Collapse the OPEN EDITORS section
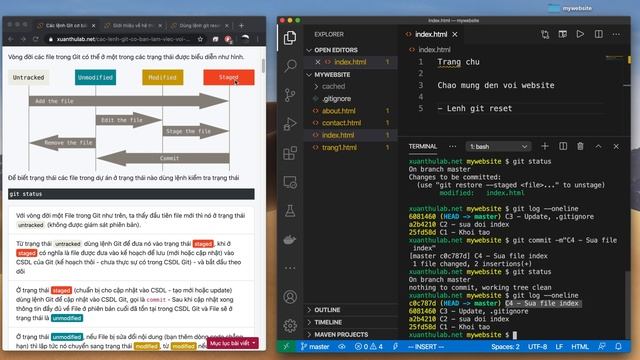Image resolution: width=640 pixels, height=360 pixels. pyautogui.click(x=309, y=50)
